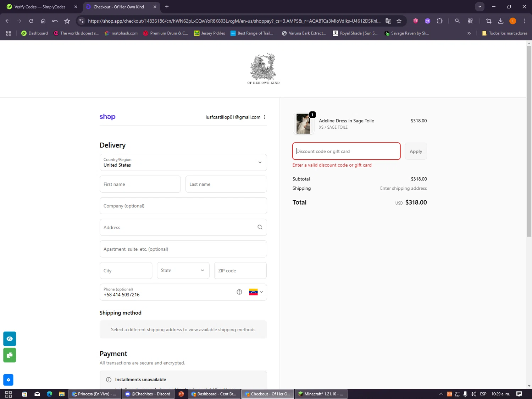
Task: Open Savage Raven bookmark
Action: click(407, 33)
